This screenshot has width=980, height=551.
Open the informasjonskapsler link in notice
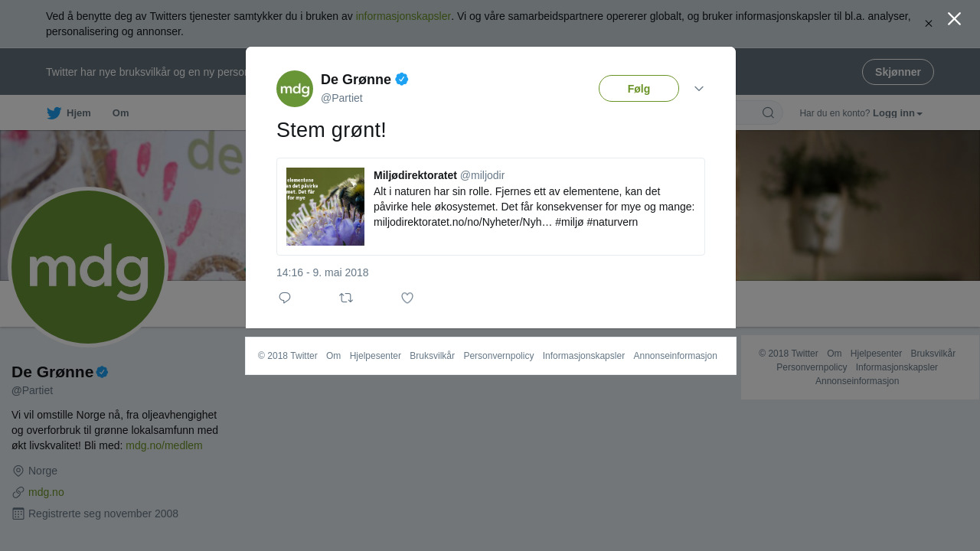[403, 16]
